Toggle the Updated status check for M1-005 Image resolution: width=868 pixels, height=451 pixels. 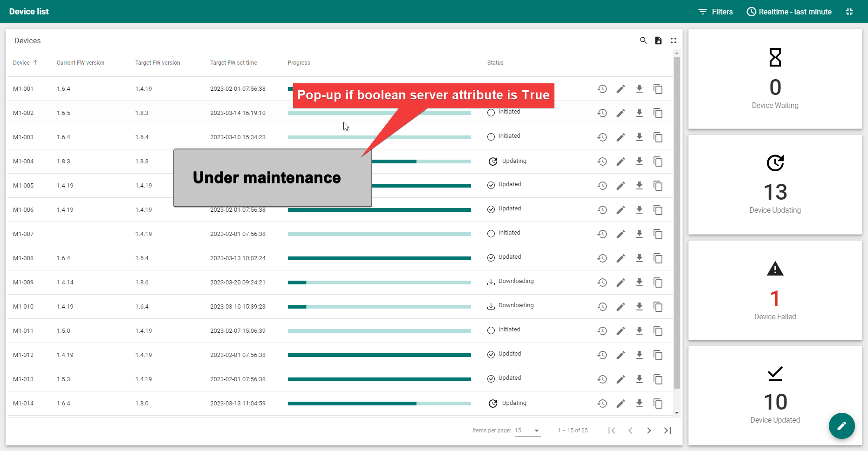(x=491, y=185)
